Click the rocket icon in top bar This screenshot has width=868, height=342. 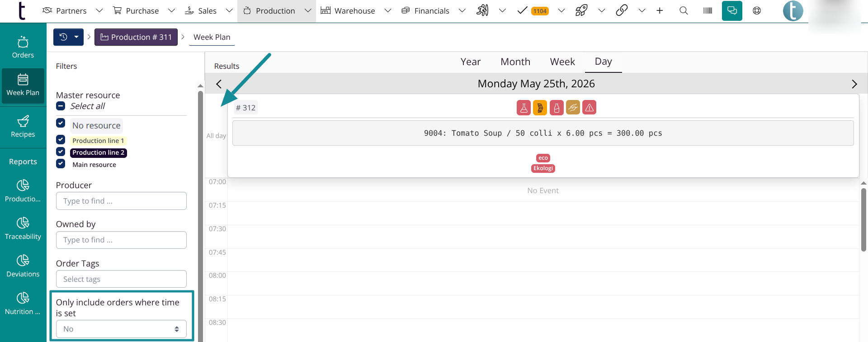coord(581,10)
